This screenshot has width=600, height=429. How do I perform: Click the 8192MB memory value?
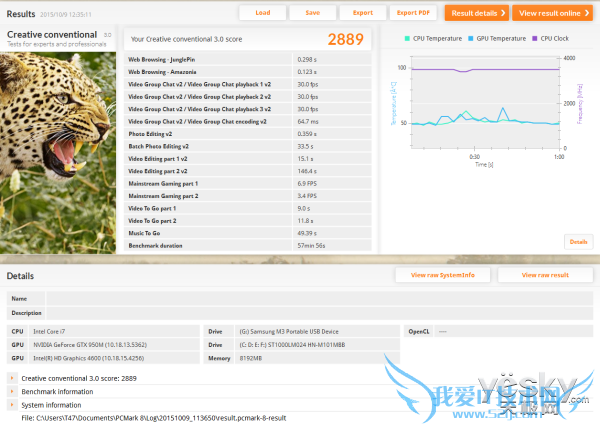pyautogui.click(x=251, y=358)
